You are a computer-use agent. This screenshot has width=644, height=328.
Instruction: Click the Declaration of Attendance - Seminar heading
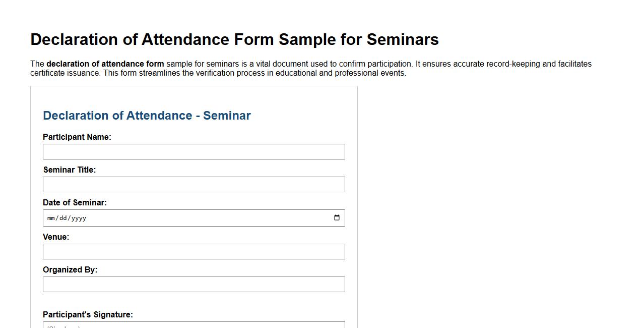pos(147,116)
